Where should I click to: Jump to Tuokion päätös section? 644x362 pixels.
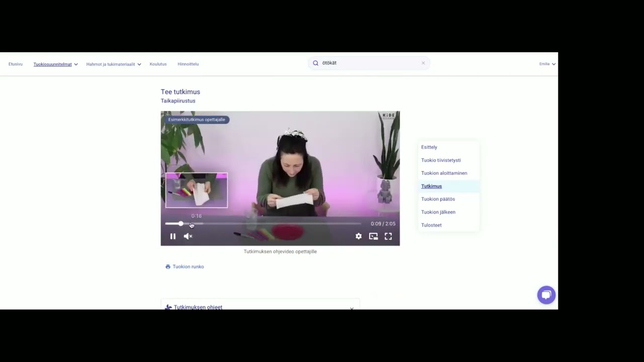(x=438, y=199)
